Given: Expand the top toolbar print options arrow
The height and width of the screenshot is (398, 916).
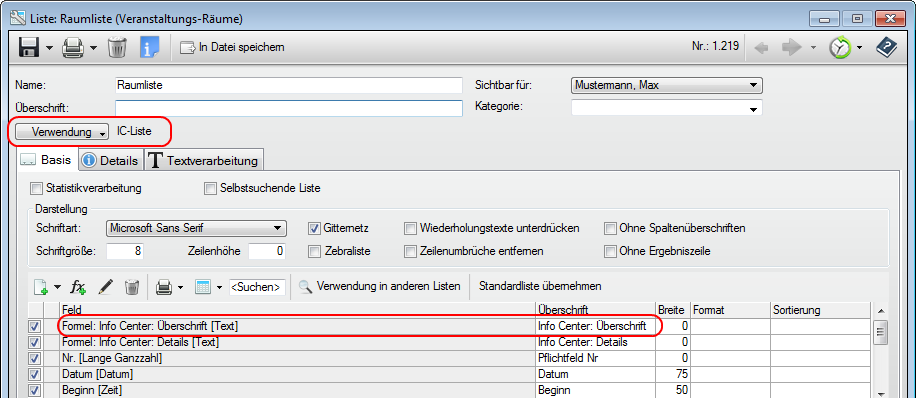Looking at the screenshot, I should [x=93, y=47].
